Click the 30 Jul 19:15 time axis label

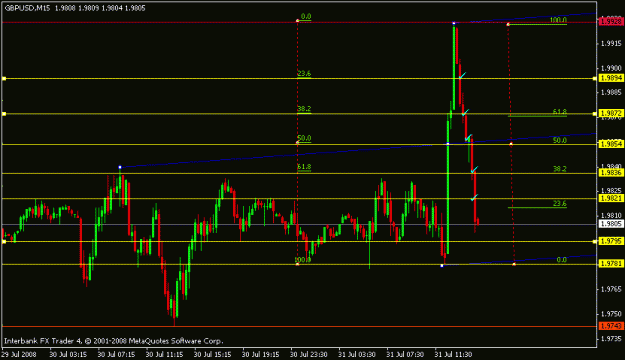(261, 354)
